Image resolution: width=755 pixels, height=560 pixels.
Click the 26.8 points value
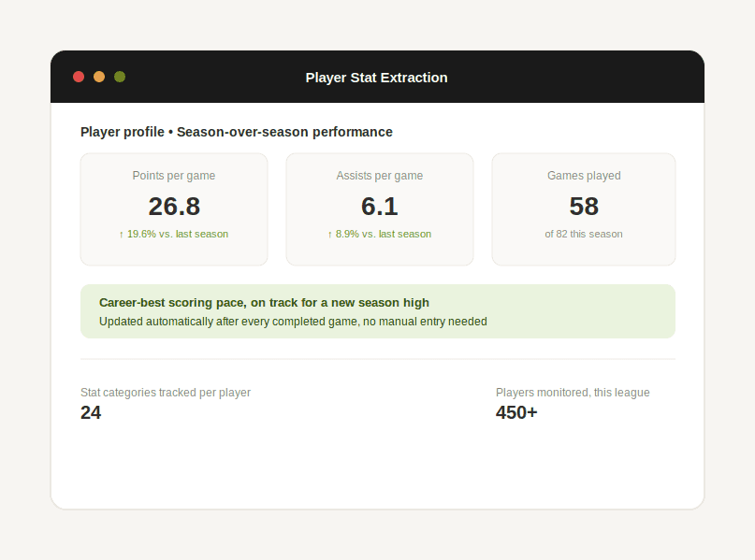click(174, 207)
